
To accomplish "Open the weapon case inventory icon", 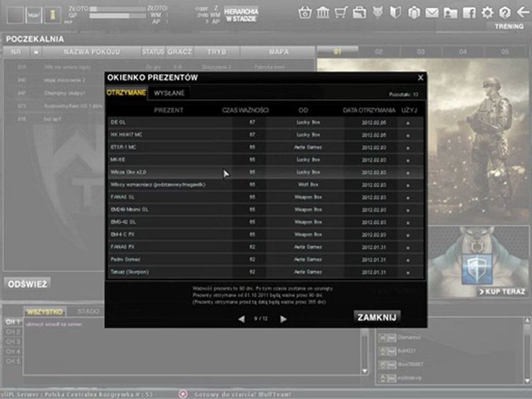I will pos(359,13).
